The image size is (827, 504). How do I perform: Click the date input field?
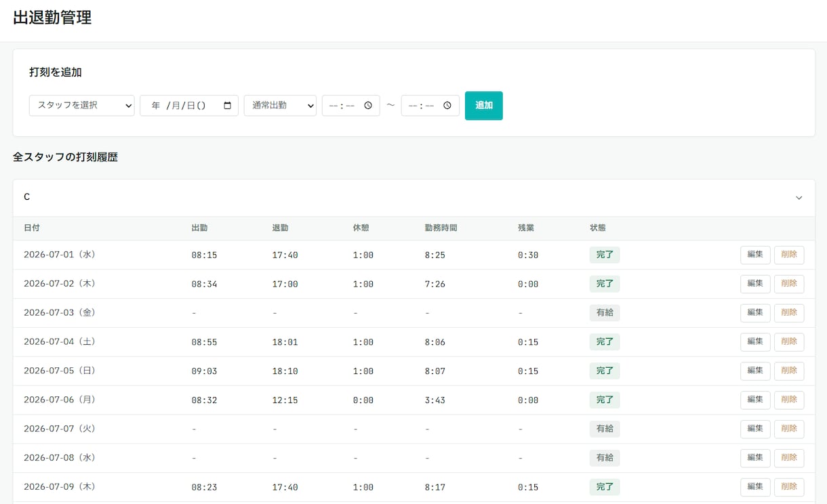pos(189,106)
